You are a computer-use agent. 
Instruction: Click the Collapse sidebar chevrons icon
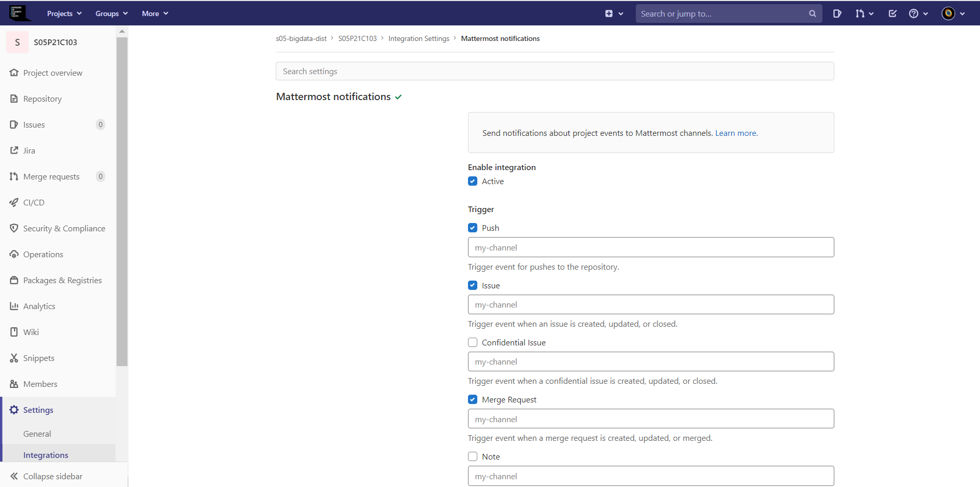pos(14,476)
